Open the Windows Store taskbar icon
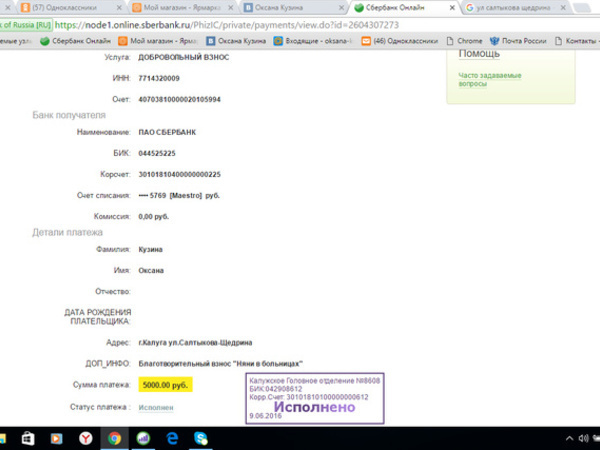Screen dimensions: 600x450 tap(28, 438)
